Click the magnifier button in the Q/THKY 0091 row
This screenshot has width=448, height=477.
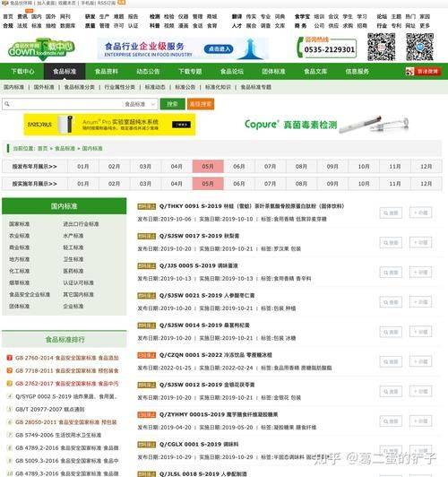391,213
